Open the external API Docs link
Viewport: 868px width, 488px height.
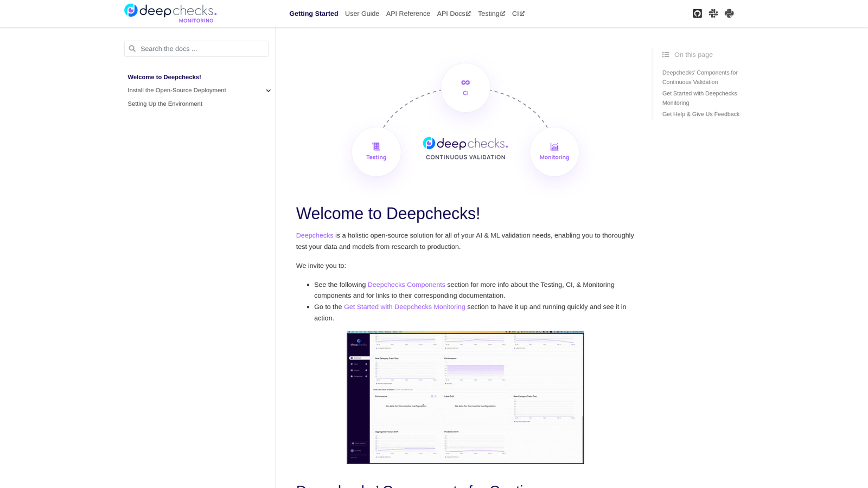(454, 14)
